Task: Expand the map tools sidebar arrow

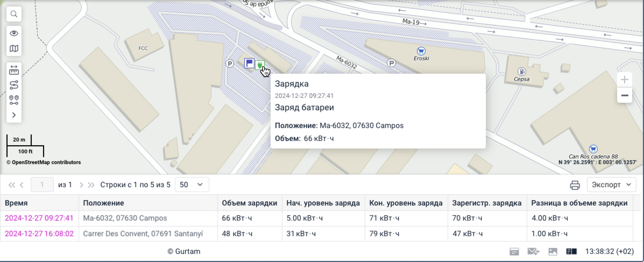Action: point(14,115)
